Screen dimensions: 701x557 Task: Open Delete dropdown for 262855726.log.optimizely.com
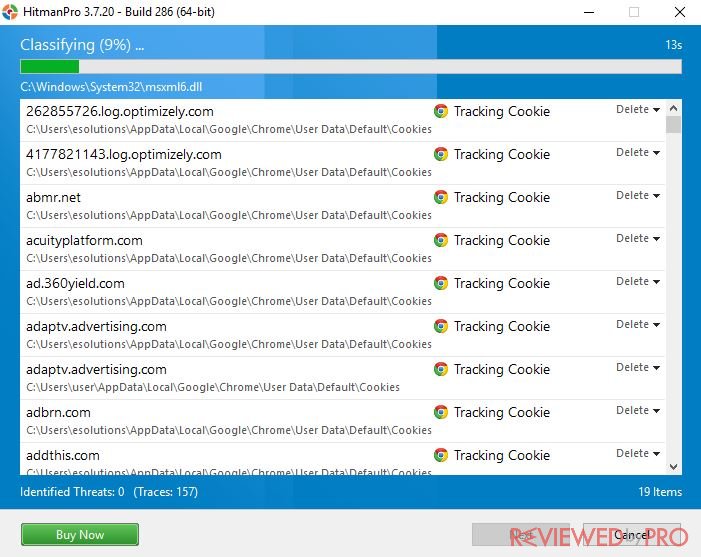click(638, 109)
